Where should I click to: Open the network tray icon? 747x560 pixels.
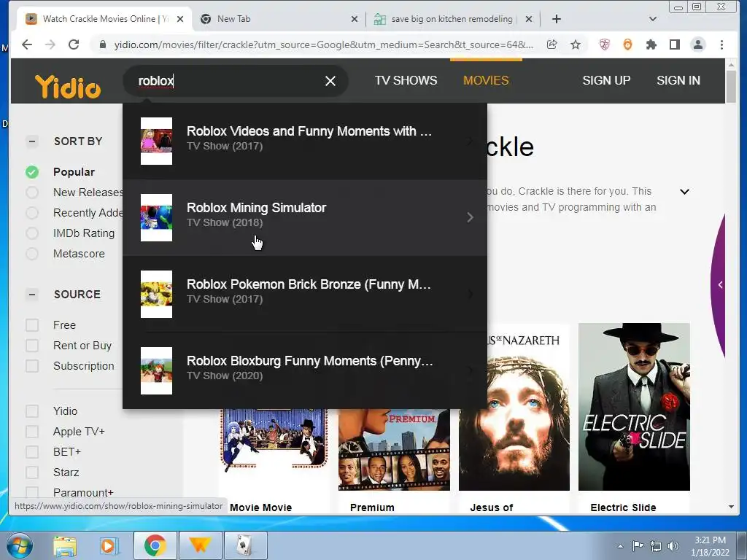(x=656, y=546)
